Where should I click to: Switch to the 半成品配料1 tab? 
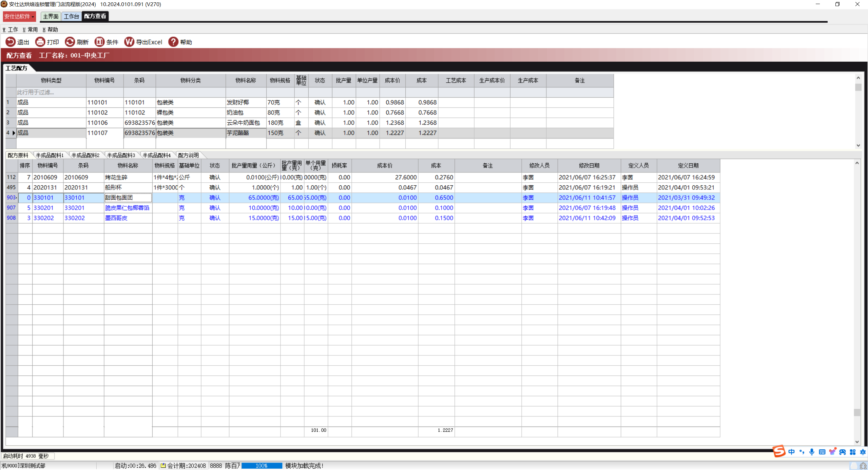pos(50,155)
